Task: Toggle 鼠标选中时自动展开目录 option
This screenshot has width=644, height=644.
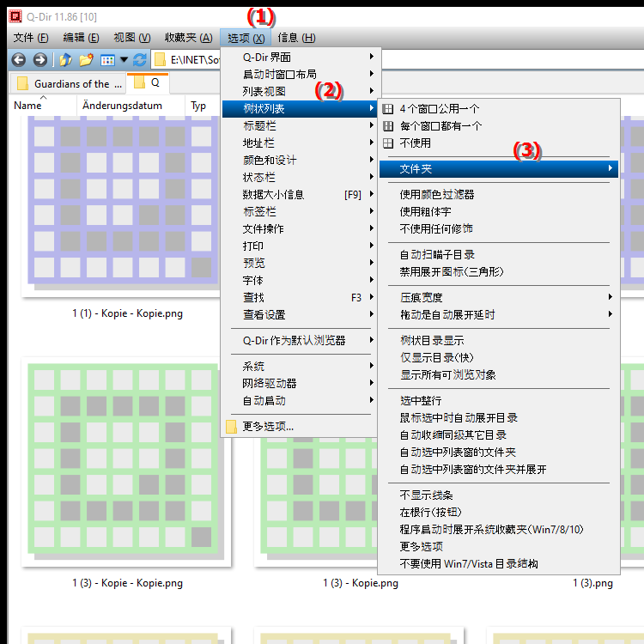Action: pyautogui.click(x=499, y=417)
